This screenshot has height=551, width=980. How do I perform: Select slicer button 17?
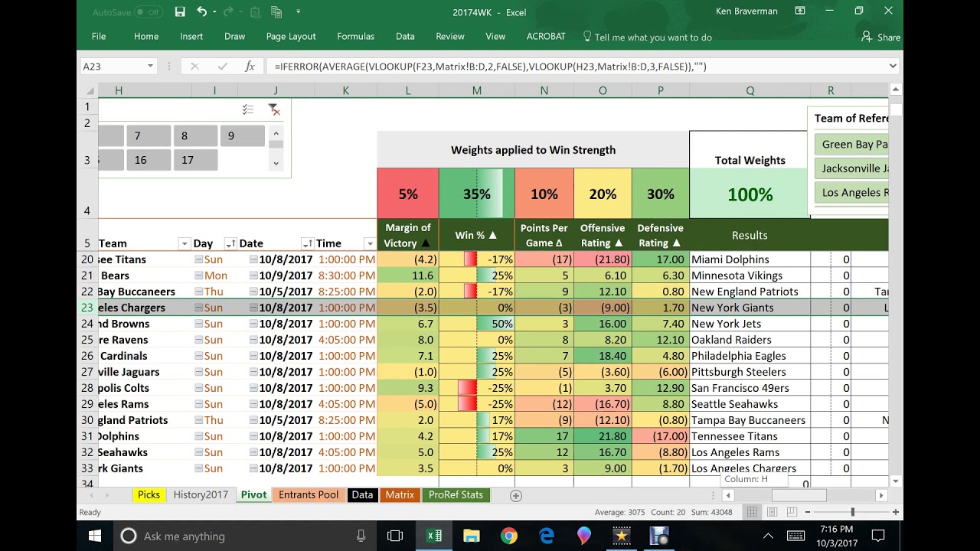(195, 160)
